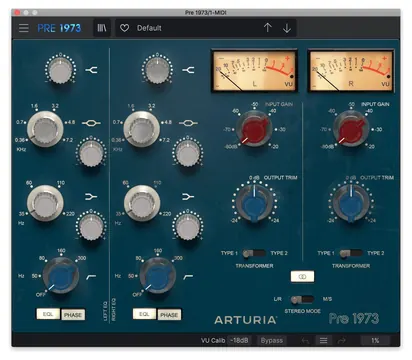Open the hamburger main menu

pos(24,28)
